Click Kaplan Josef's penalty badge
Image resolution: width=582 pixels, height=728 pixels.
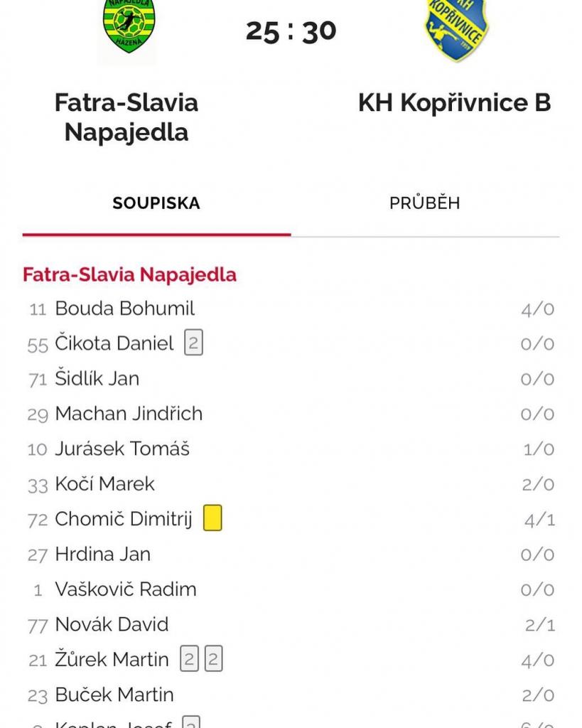[192, 724]
